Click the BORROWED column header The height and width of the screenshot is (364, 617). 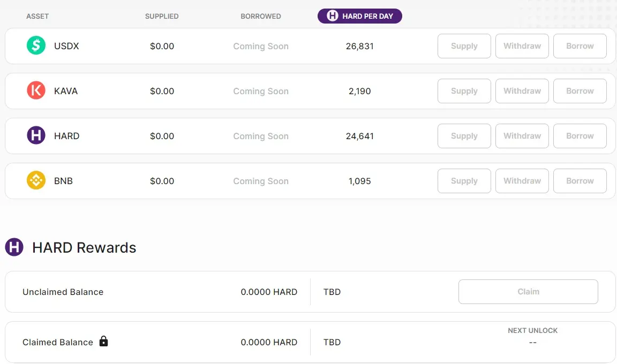(x=261, y=16)
